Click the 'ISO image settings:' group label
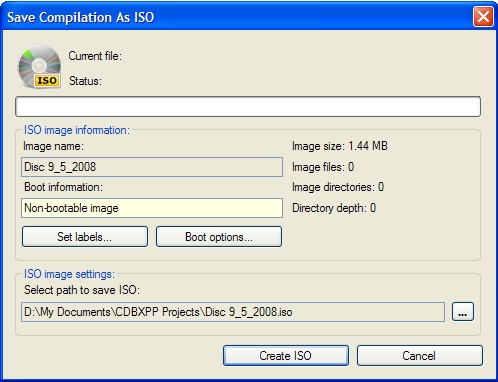The image size is (498, 382). pos(69,274)
